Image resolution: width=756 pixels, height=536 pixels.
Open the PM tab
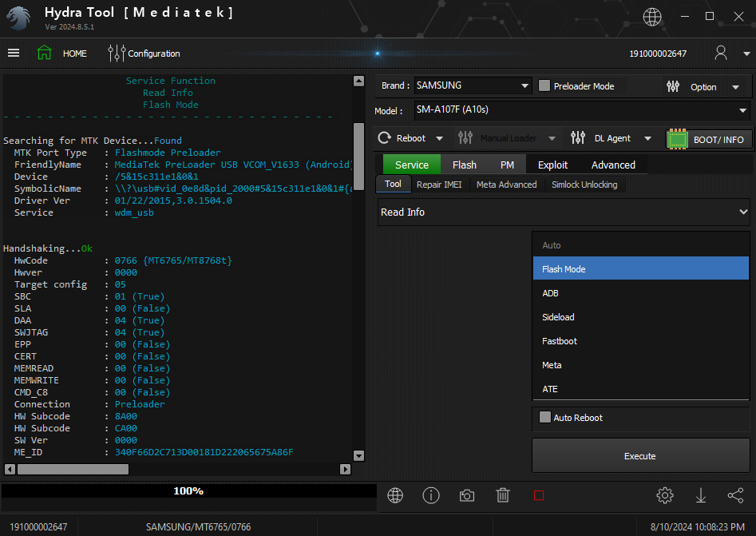507,165
